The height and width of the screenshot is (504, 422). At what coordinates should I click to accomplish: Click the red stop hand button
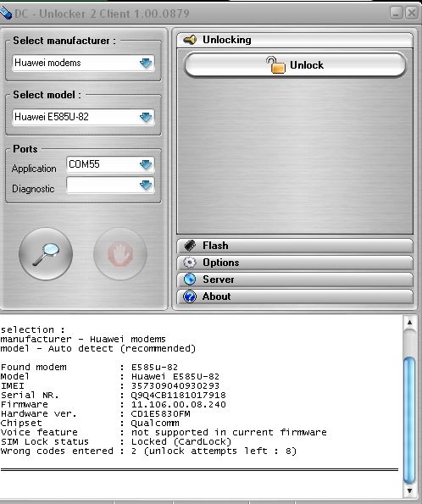point(120,254)
